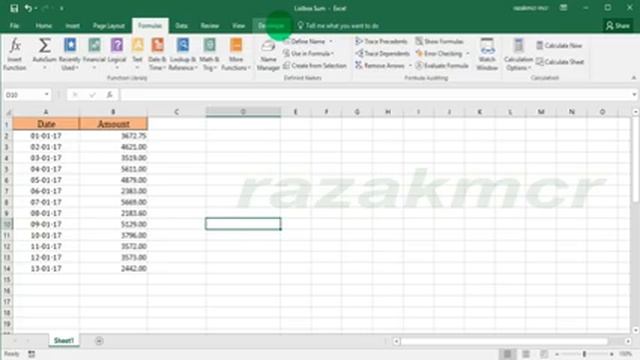Screen dimensions: 640x360
Task: Switch to the Review tab
Action: coord(209,26)
